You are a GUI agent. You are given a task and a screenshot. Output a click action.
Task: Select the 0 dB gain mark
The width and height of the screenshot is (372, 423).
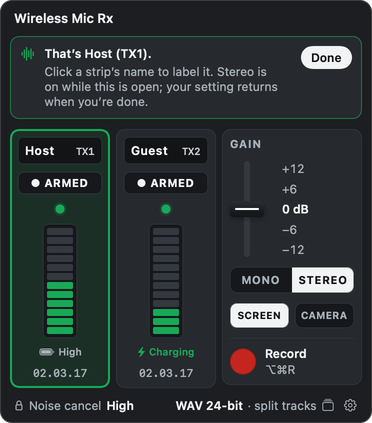(295, 209)
